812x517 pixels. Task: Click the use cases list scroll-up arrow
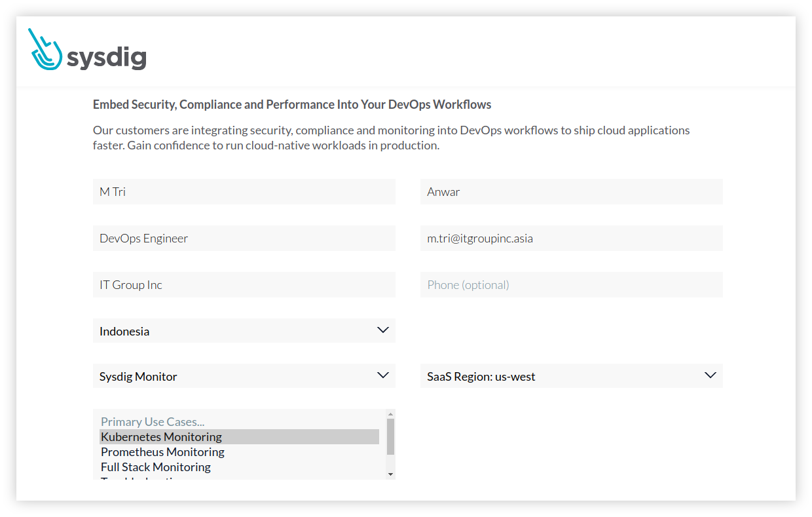coord(390,414)
